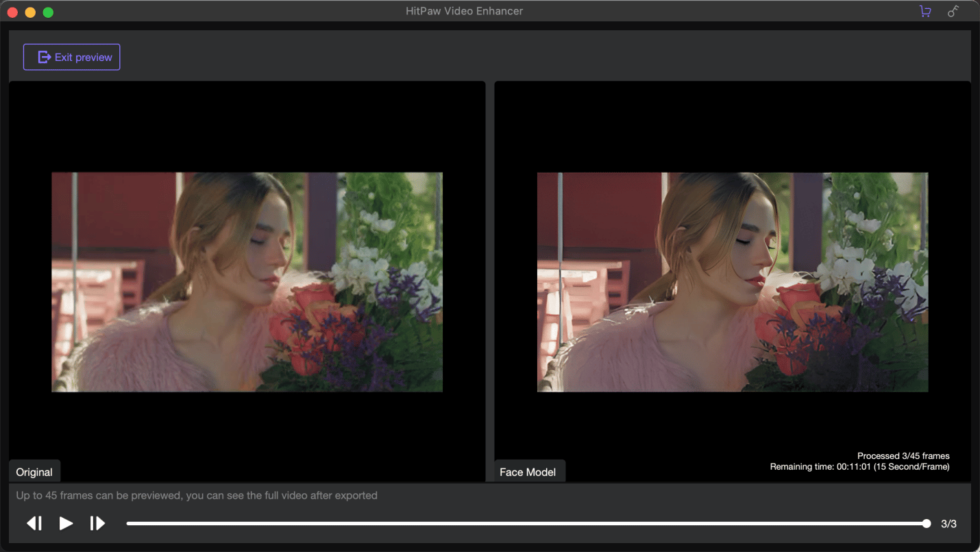The height and width of the screenshot is (552, 980).
Task: Select the Face Model panel label
Action: [x=528, y=472]
